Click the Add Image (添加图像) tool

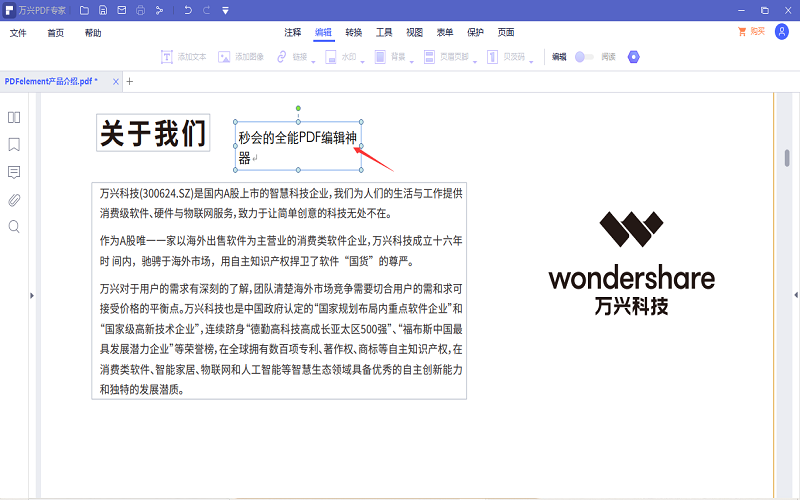pyautogui.click(x=241, y=57)
